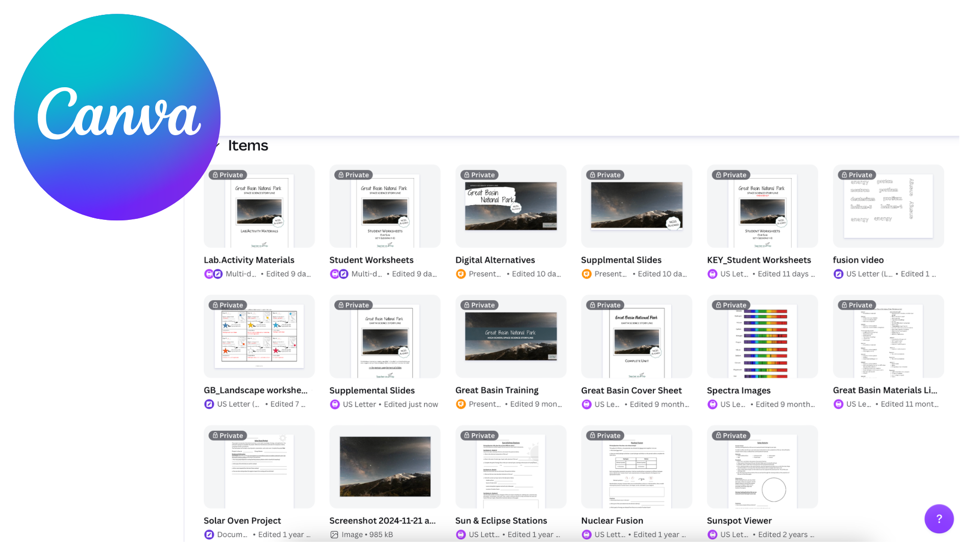Image resolution: width=980 pixels, height=551 pixels.
Task: Click the purple help question mark button
Action: pos(939,519)
